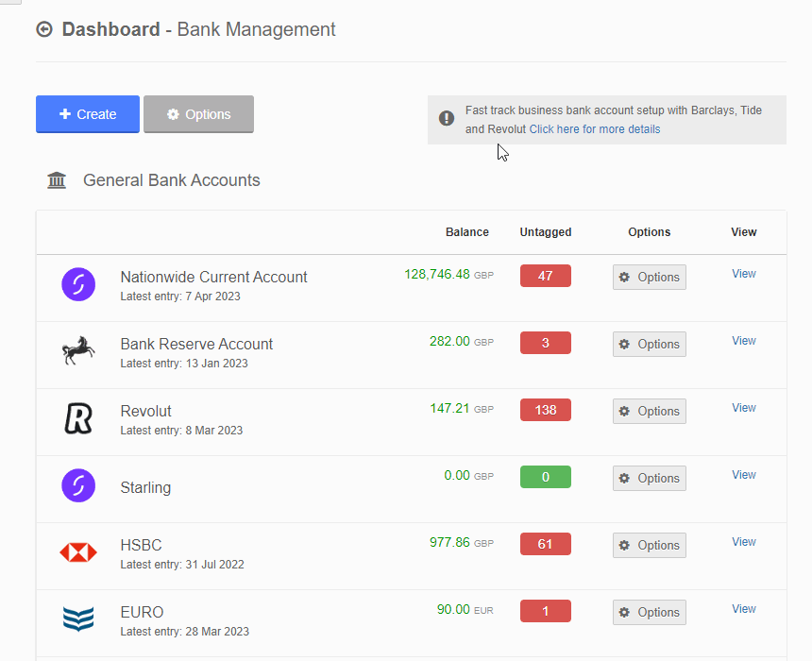Click the 138 untagged transactions badge

[x=545, y=411]
